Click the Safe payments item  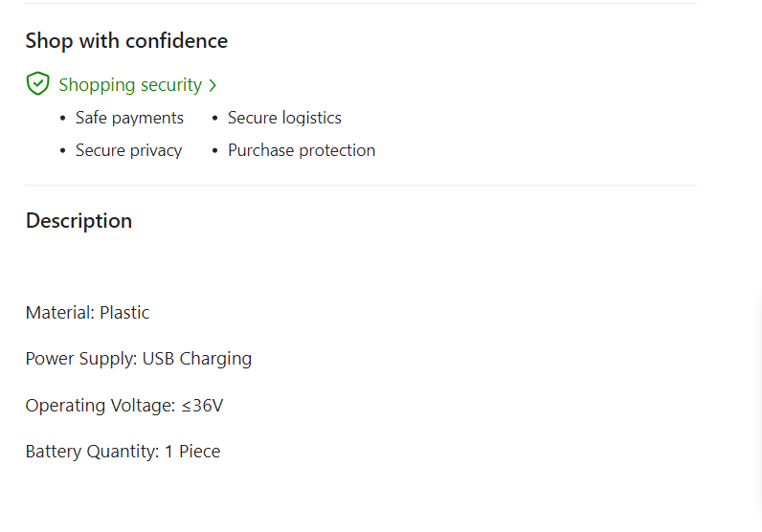point(129,118)
